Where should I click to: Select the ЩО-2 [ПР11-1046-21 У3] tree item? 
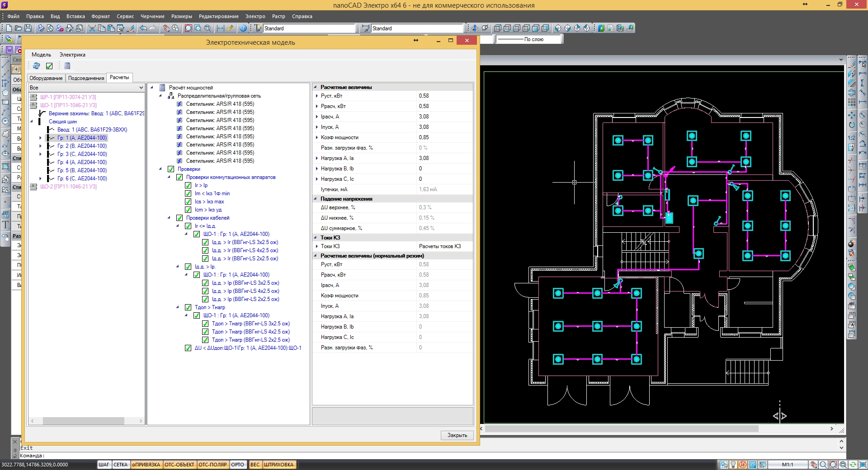(x=68, y=187)
